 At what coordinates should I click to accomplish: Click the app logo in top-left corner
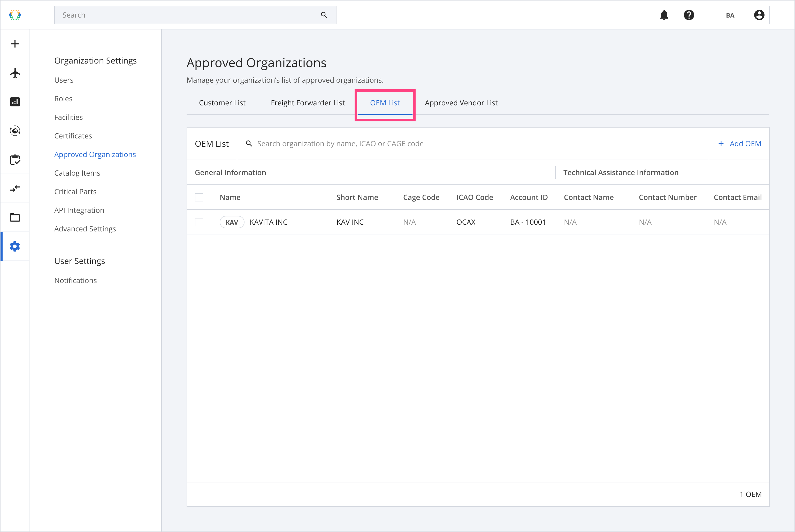coord(15,15)
